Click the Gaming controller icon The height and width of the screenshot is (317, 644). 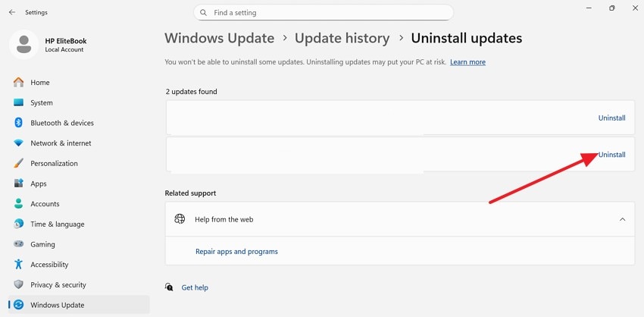point(18,243)
